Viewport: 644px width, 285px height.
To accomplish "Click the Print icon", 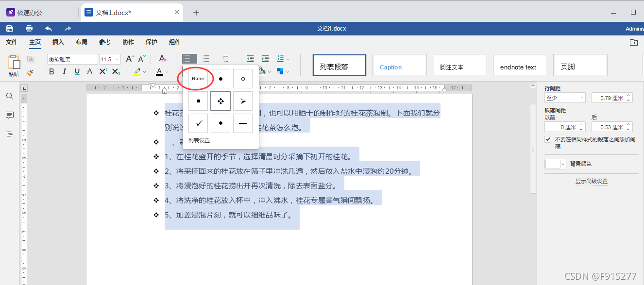I will 29,29.
